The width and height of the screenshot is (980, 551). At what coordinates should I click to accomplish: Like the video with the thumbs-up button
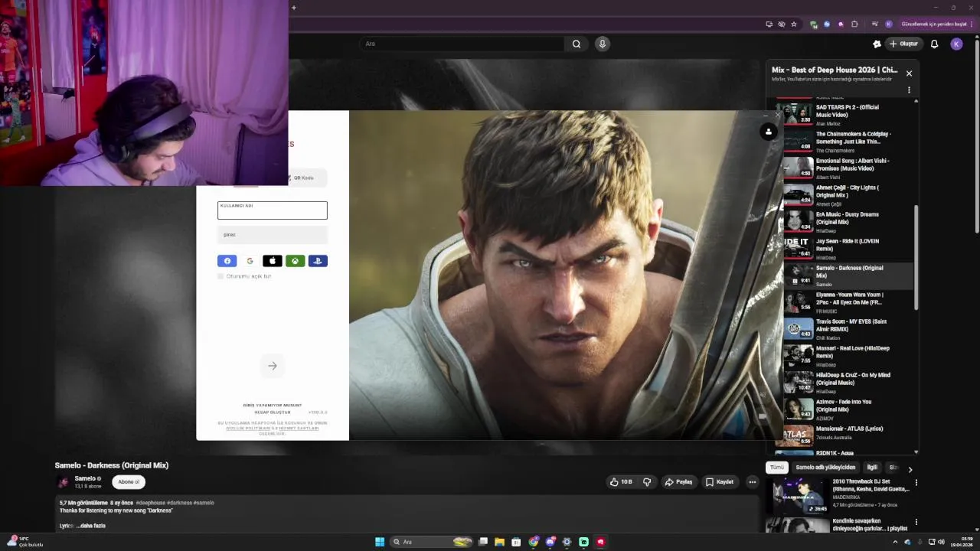point(621,482)
